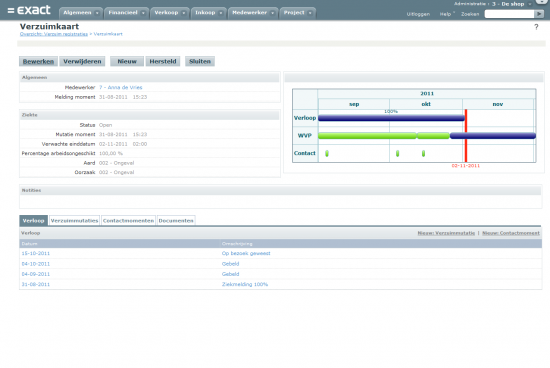Open the 04-09-2011 entry date
550x368 pixels.
36,274
